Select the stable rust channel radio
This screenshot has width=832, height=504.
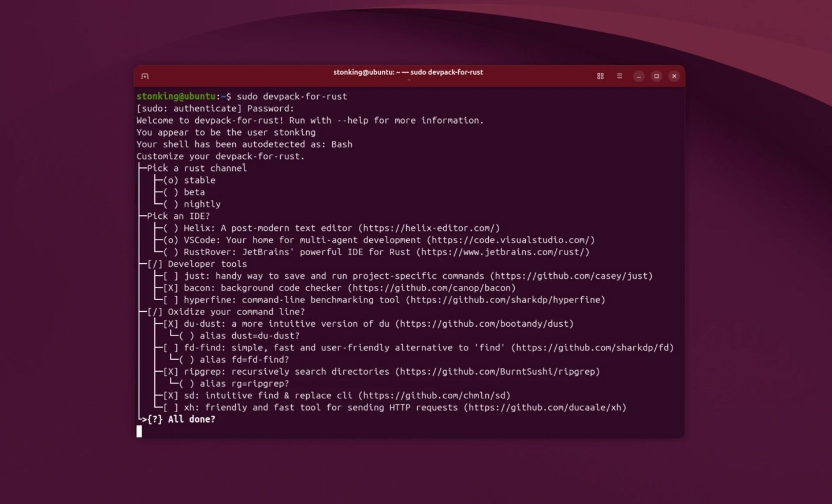[x=170, y=180]
